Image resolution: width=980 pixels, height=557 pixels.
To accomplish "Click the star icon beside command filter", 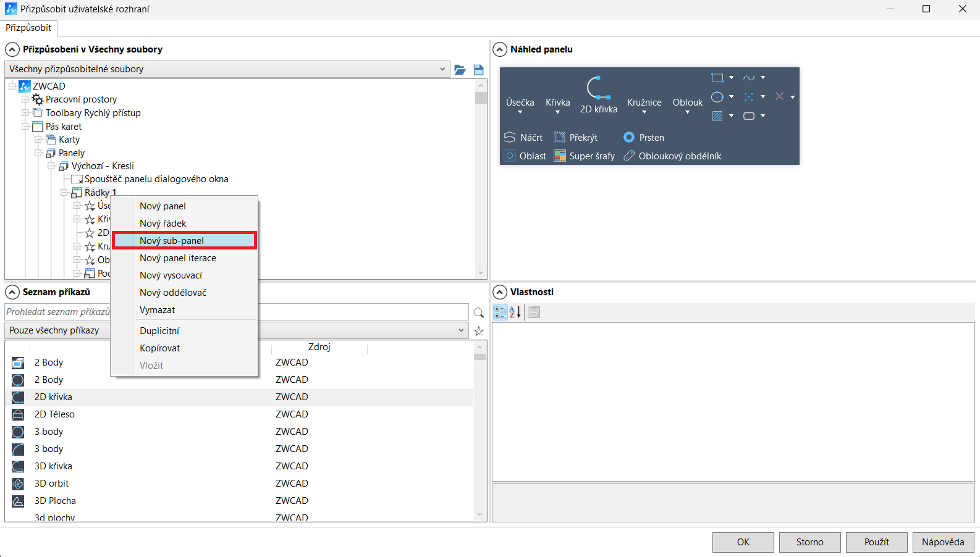I will pos(478,331).
